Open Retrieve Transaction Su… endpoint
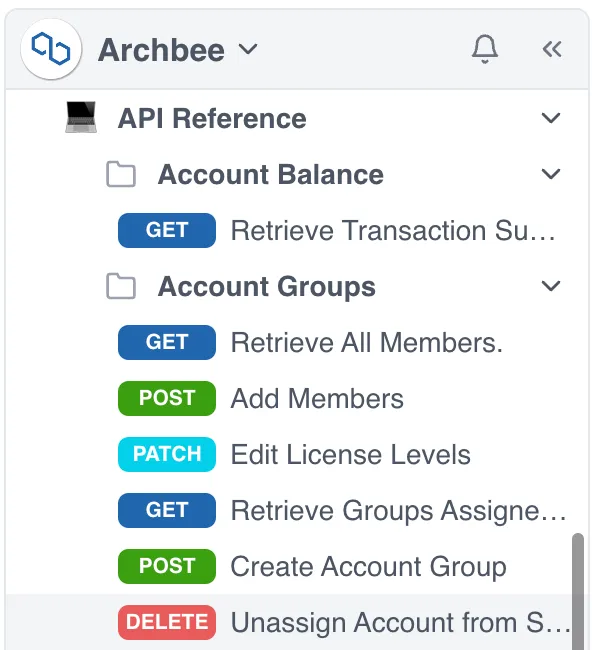Image resolution: width=592 pixels, height=650 pixels. pyautogui.click(x=393, y=230)
